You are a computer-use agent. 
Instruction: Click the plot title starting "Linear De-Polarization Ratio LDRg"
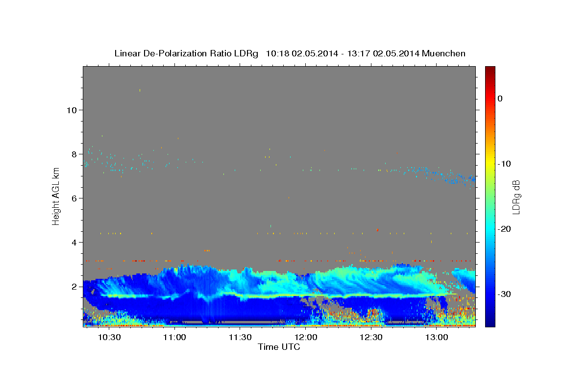click(290, 53)
